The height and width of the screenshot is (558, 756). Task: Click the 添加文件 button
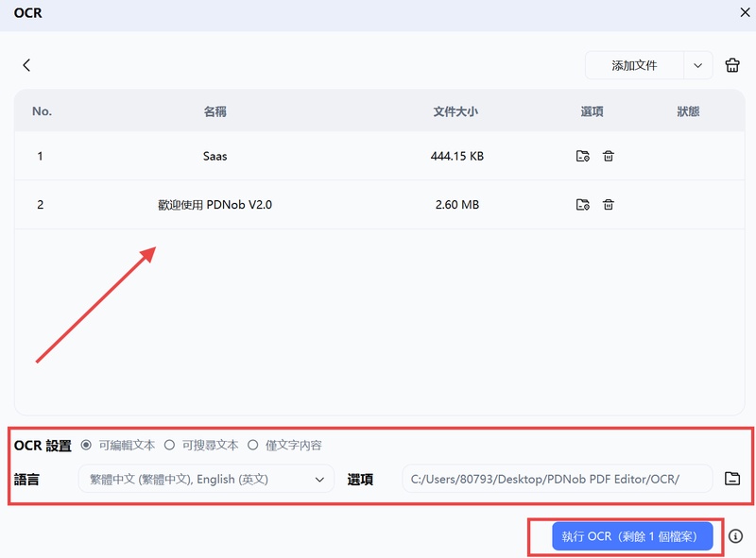point(634,65)
